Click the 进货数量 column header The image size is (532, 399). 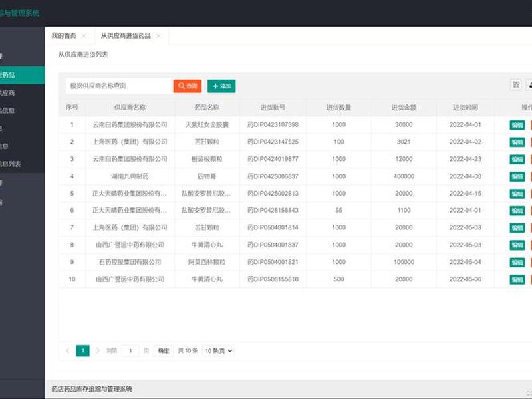(x=338, y=108)
